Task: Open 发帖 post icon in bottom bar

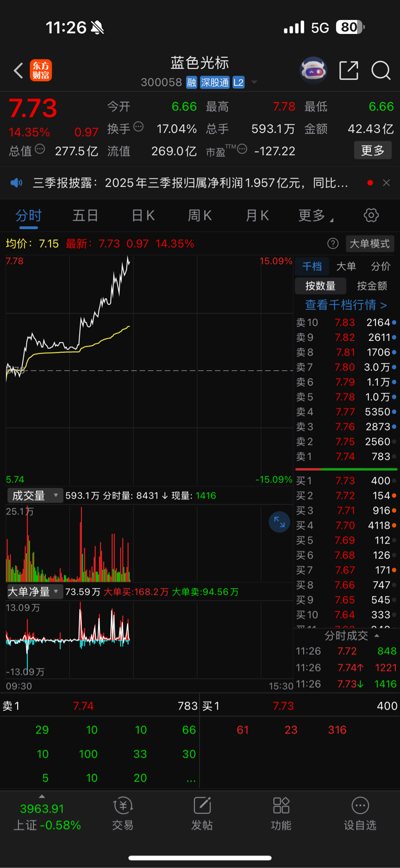Action: point(202,814)
